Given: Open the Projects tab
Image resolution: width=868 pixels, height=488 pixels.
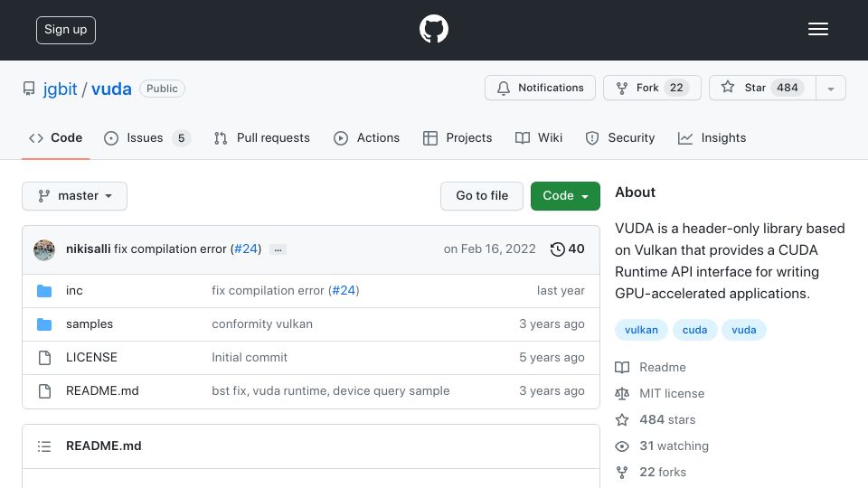Looking at the screenshot, I should [x=458, y=137].
